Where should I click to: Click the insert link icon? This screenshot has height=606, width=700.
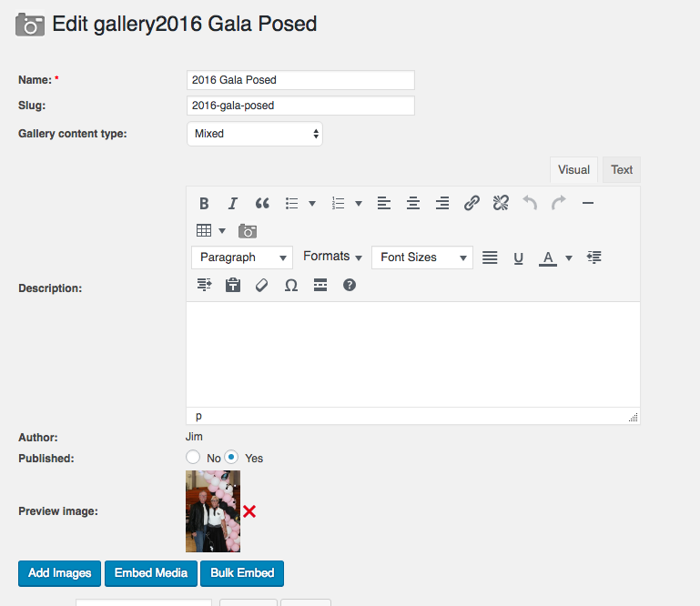[472, 204]
